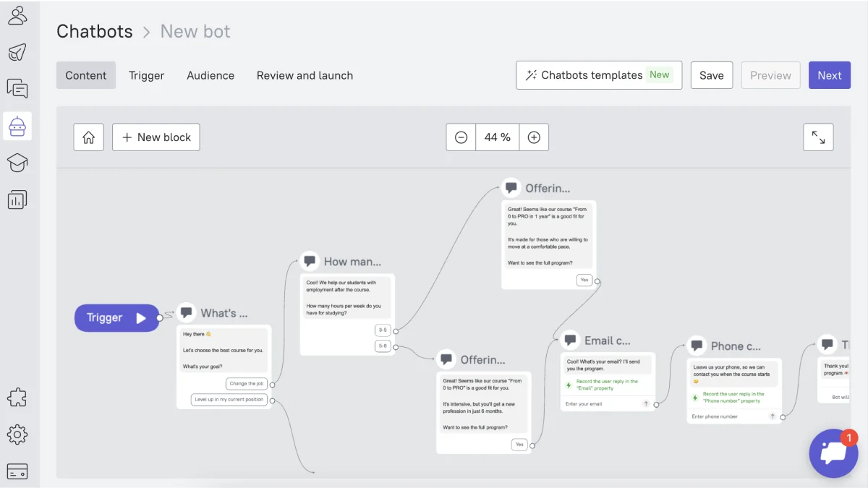Open the Audience tab
This screenshot has height=488, width=868.
210,75
